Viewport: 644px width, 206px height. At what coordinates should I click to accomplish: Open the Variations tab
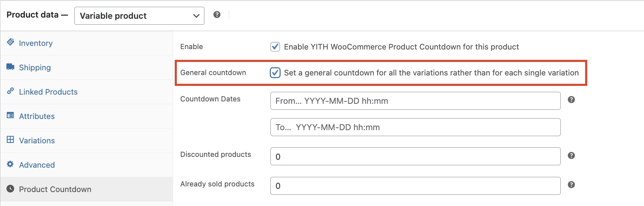tap(37, 141)
